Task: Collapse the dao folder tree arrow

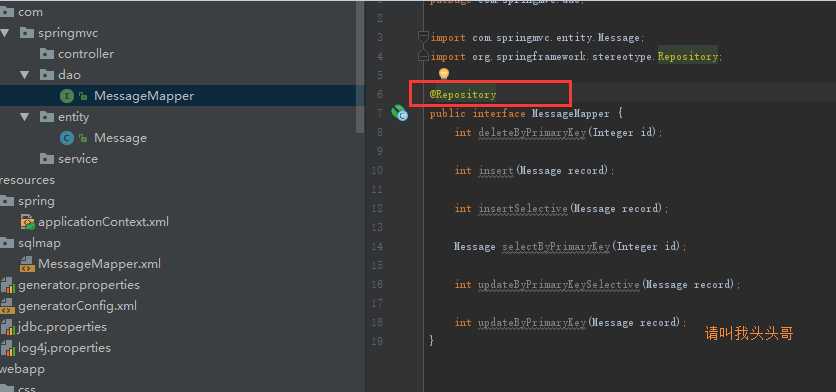Action: (25, 75)
